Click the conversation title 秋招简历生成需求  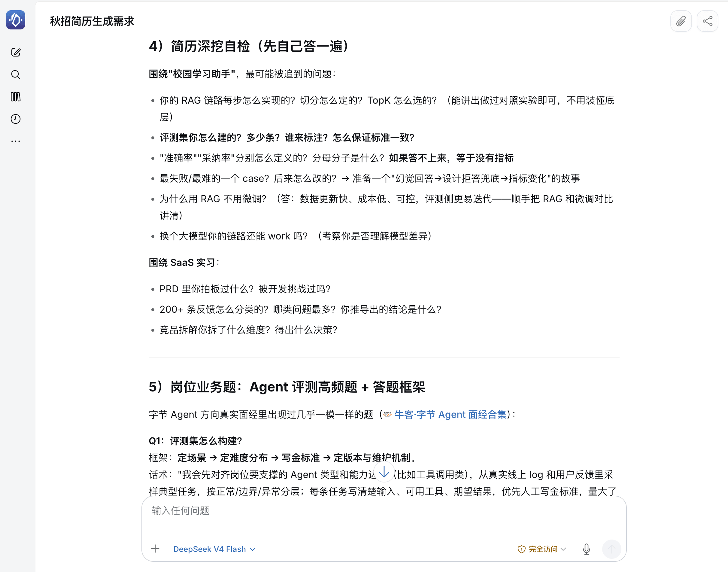[92, 21]
